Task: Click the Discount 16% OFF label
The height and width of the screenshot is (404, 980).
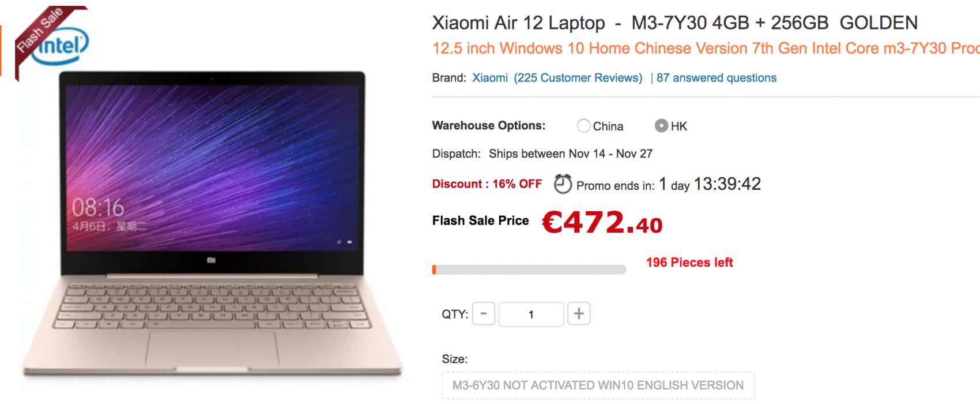Action: (487, 184)
